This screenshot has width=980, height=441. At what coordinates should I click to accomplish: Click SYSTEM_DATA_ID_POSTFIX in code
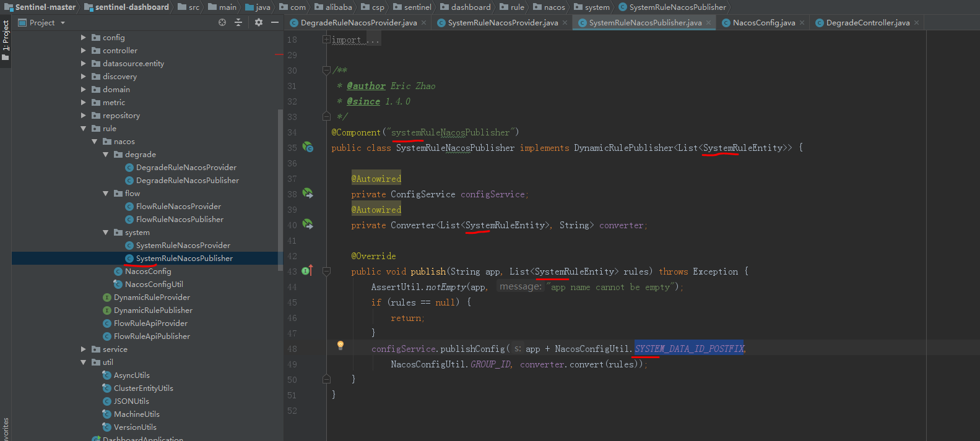pyautogui.click(x=690, y=349)
